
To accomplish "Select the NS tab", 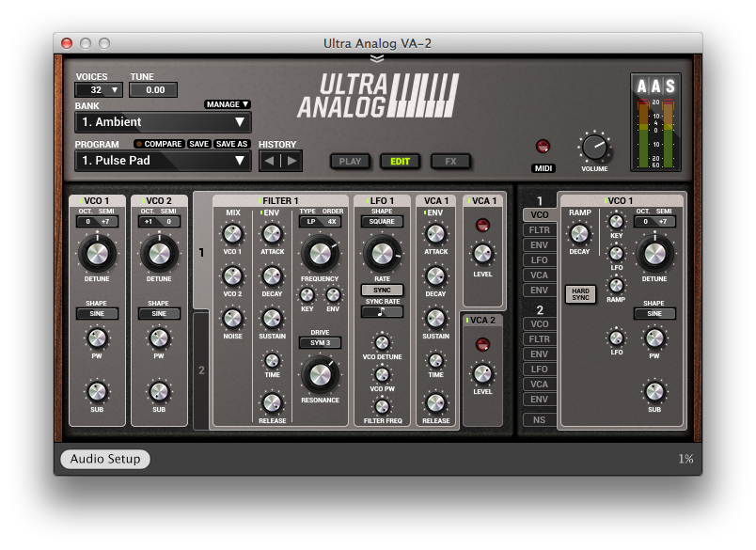I will point(539,420).
